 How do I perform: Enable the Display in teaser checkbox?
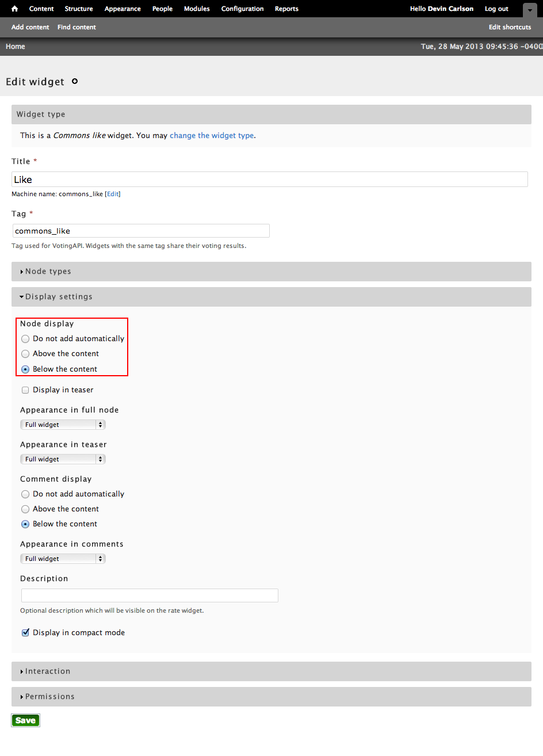25,390
